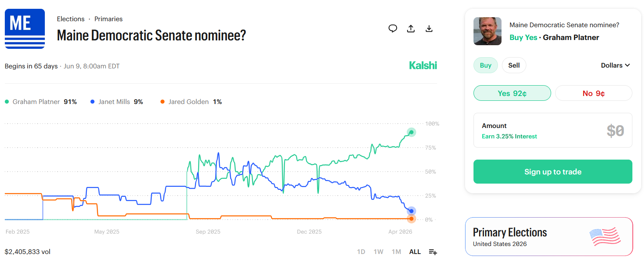
Task: Open the Elections breadcrumb link
Action: (x=70, y=19)
